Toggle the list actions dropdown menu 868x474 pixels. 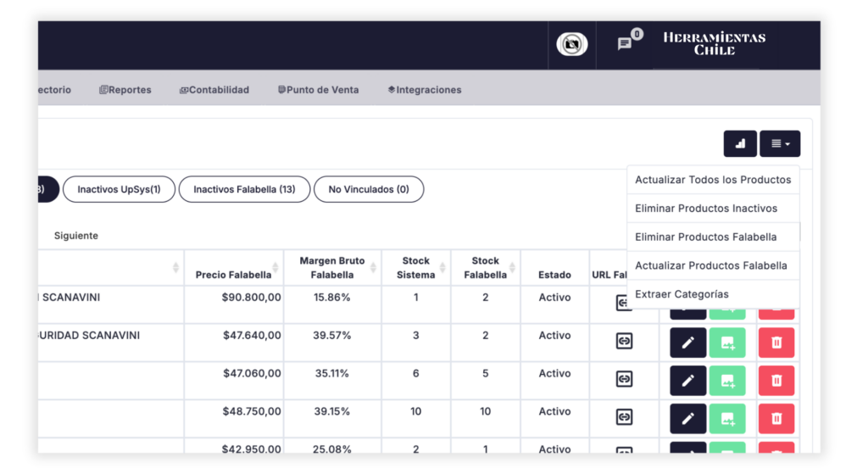click(780, 144)
